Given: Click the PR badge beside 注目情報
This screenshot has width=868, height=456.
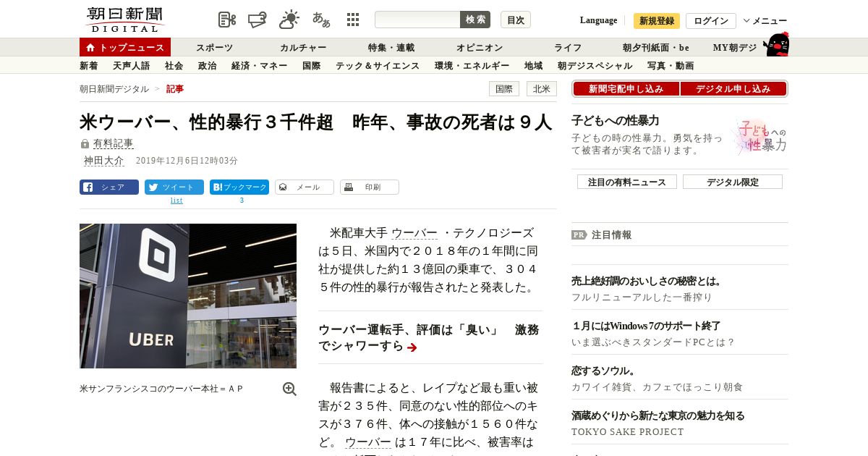Looking at the screenshot, I should (x=579, y=235).
